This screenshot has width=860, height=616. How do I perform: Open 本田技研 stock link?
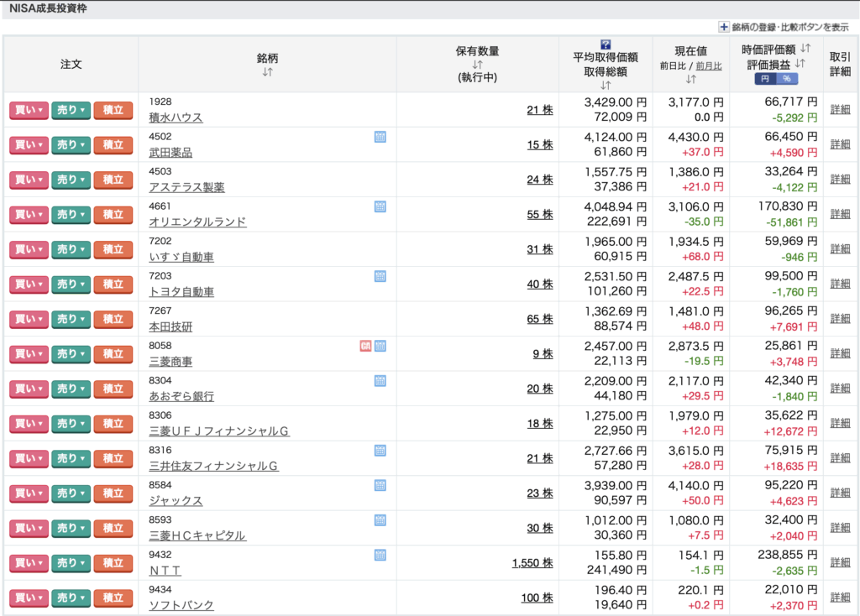[x=170, y=326]
